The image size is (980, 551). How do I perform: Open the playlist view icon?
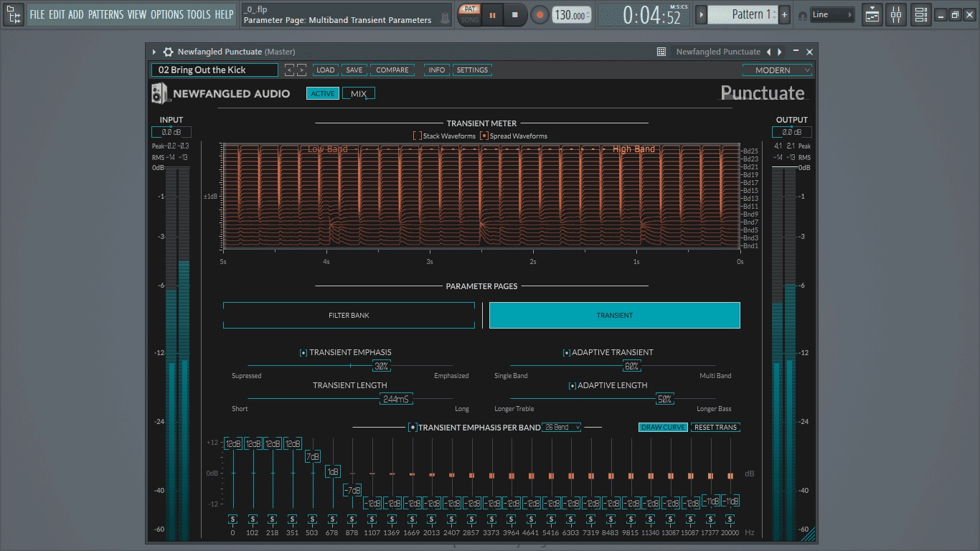(x=872, y=14)
